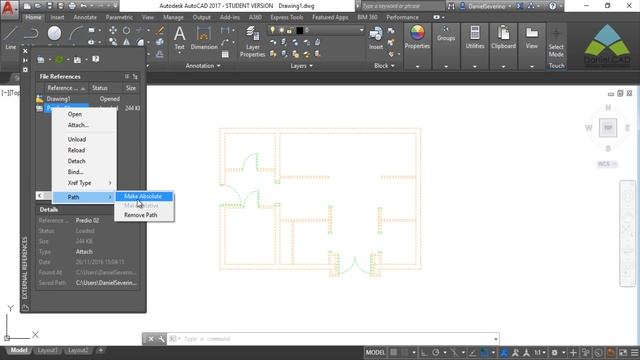Click the Help icon in External References toolbar
The width and height of the screenshot is (640, 360).
click(96, 60)
